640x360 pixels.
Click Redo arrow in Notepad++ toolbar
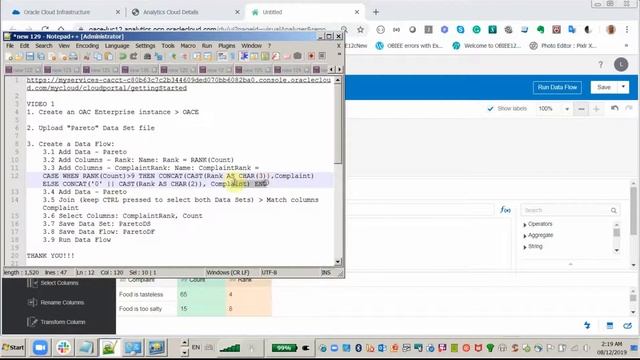tap(133, 56)
